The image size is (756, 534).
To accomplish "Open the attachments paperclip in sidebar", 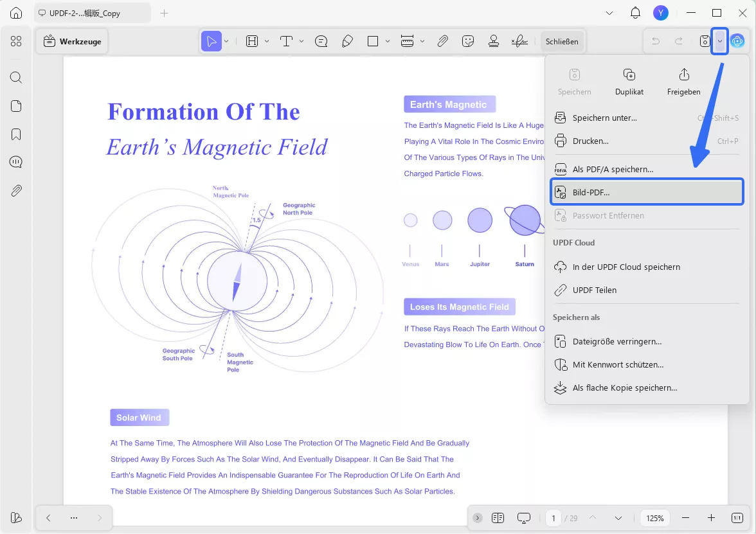I will (16, 191).
